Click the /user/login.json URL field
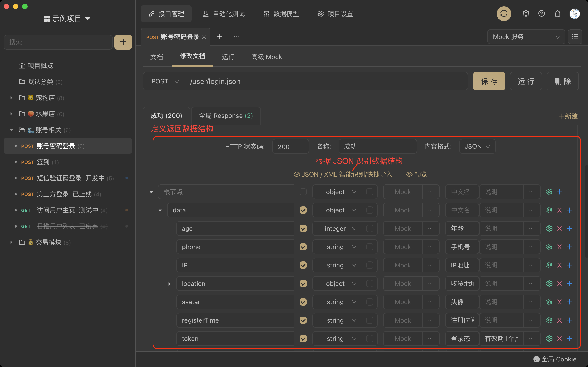Screen dimensions: 588x367 pyautogui.click(x=326, y=81)
